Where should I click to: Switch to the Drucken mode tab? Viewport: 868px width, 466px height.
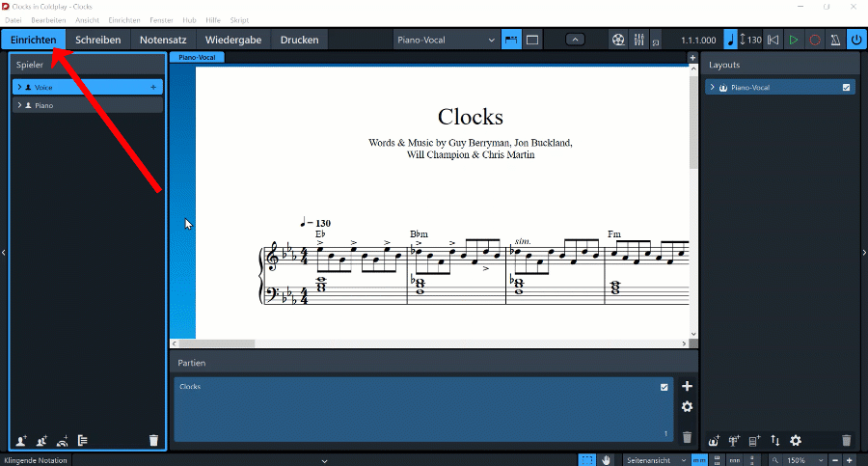[x=300, y=40]
